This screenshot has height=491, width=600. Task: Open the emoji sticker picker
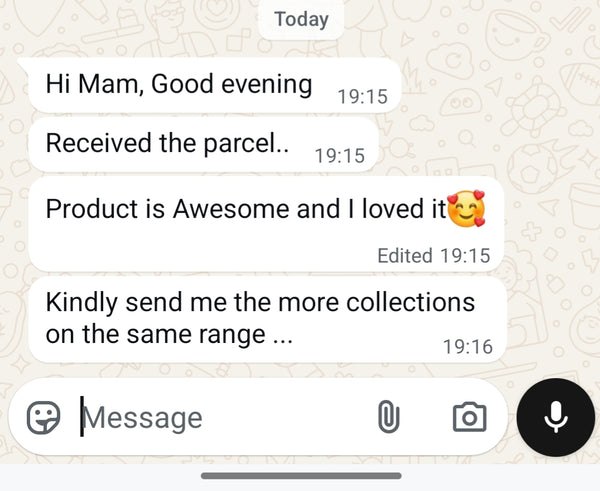43,418
